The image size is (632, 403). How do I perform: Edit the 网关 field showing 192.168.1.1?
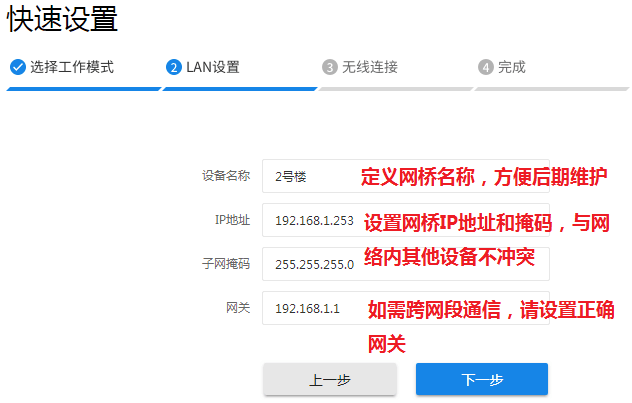310,309
